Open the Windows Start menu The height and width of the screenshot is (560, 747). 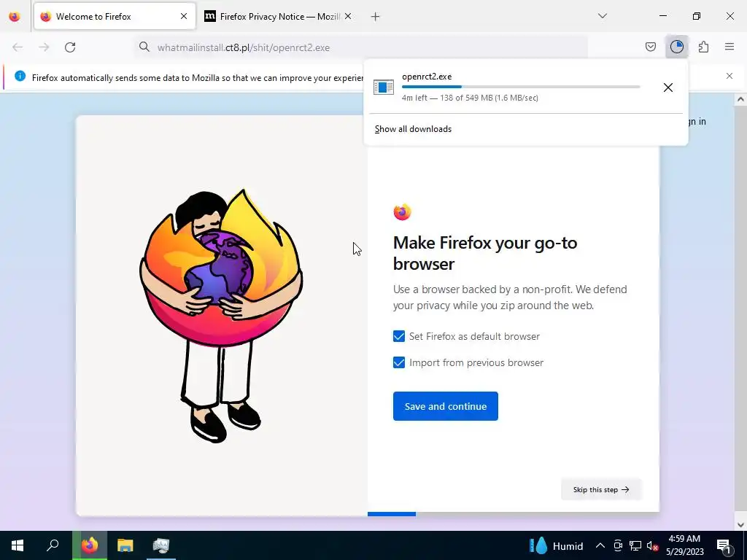click(x=18, y=545)
